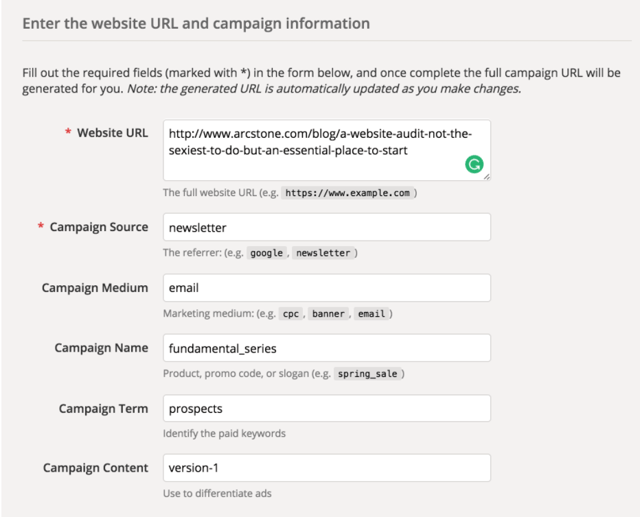Click the Campaign Term field containing prospects

point(326,409)
